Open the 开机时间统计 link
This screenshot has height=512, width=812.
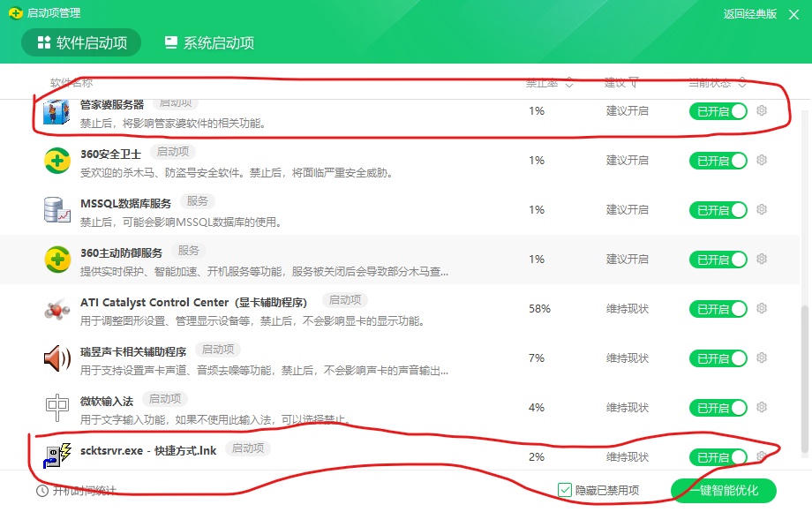pos(85,490)
